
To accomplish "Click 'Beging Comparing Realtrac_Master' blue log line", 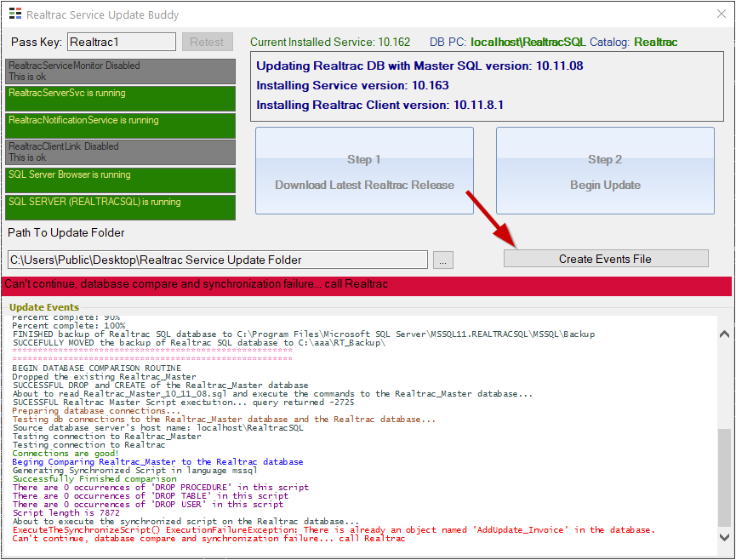I will 157,461.
